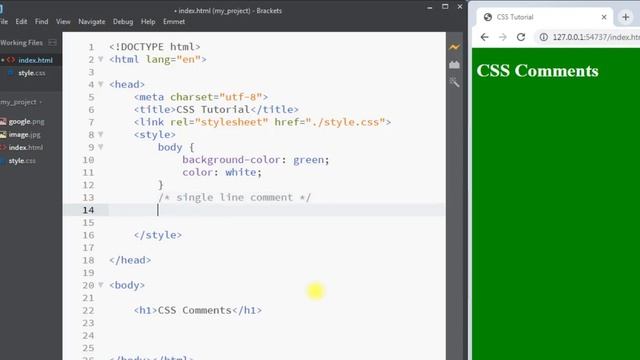Open index.html in project tree
Screen dimensions: 640x360
pyautogui.click(x=26, y=147)
